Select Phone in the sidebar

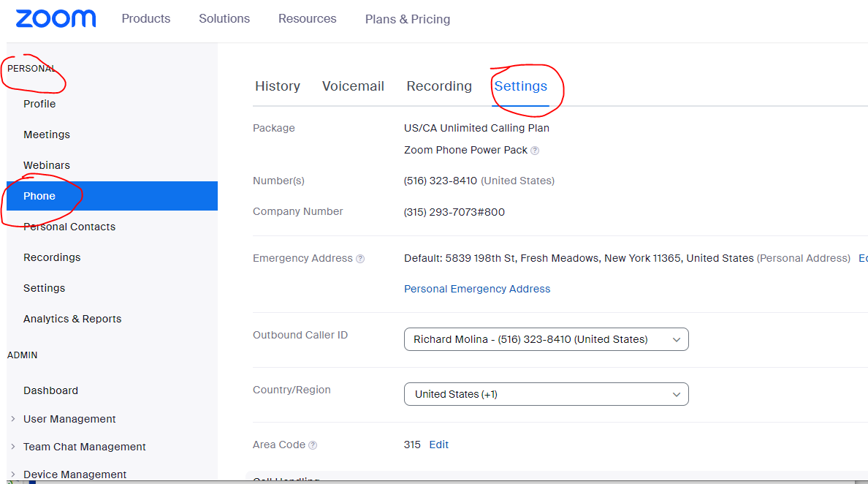(112, 196)
